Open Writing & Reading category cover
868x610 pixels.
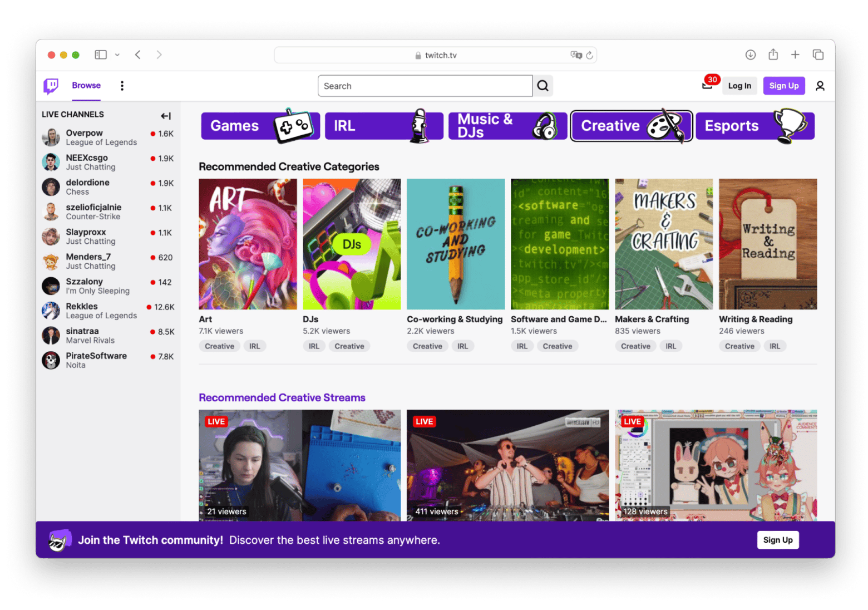[x=768, y=244]
